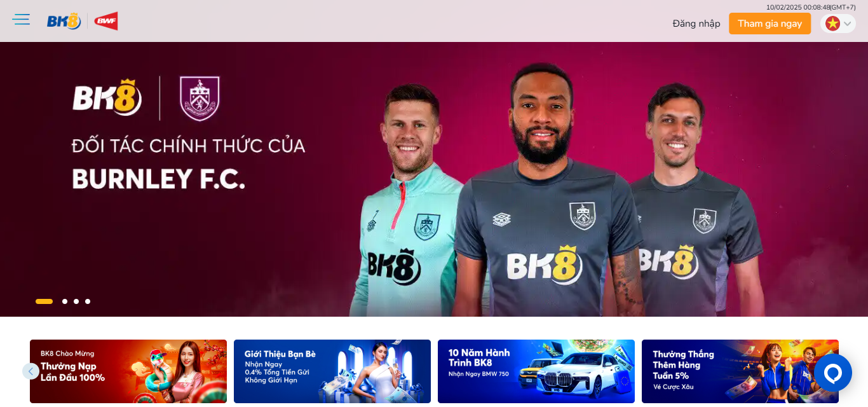The height and width of the screenshot is (407, 868).
Task: Click the BWF logo in header
Action: click(x=106, y=21)
